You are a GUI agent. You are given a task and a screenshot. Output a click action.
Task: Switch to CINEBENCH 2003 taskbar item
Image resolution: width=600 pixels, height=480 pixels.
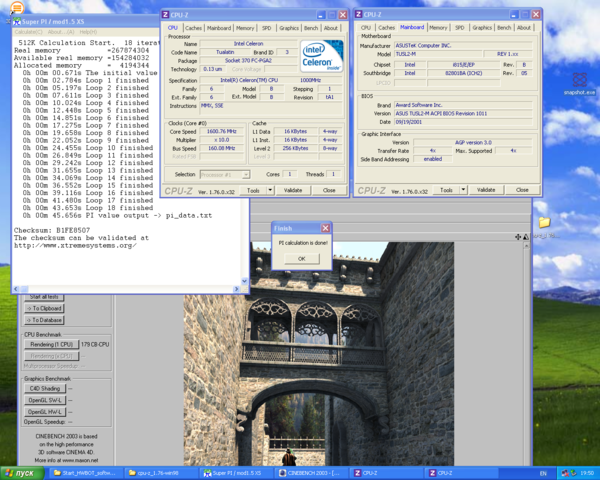click(x=310, y=473)
